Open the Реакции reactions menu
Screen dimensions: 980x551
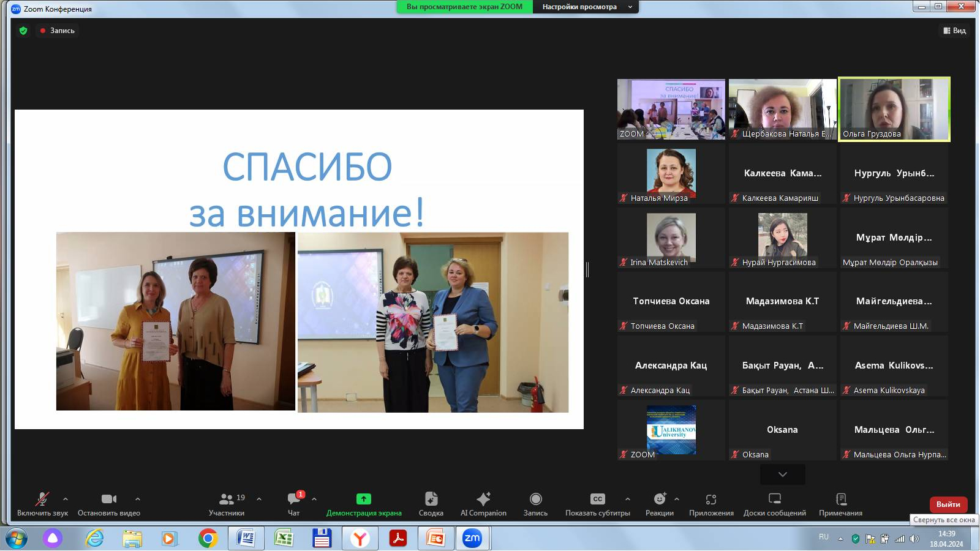coord(659,504)
